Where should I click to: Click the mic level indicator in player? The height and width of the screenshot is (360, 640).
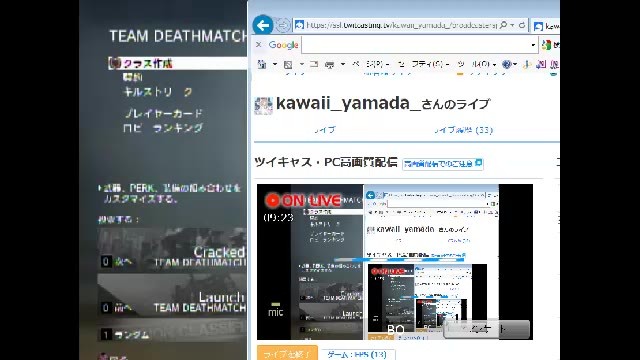(x=276, y=309)
